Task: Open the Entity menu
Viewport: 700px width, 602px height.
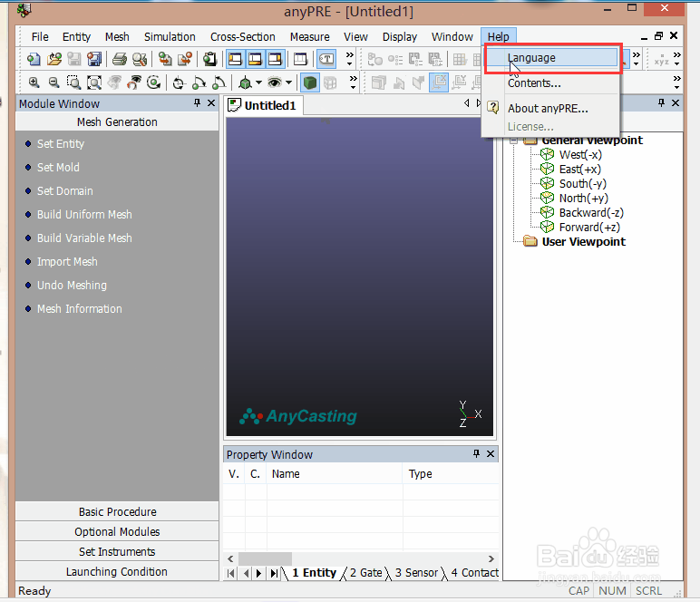Action: (x=76, y=36)
